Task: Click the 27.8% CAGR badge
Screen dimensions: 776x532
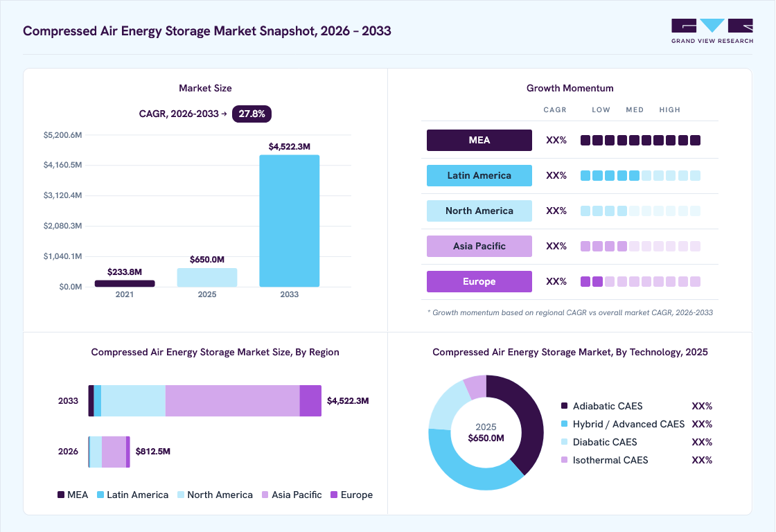Action: tap(252, 114)
